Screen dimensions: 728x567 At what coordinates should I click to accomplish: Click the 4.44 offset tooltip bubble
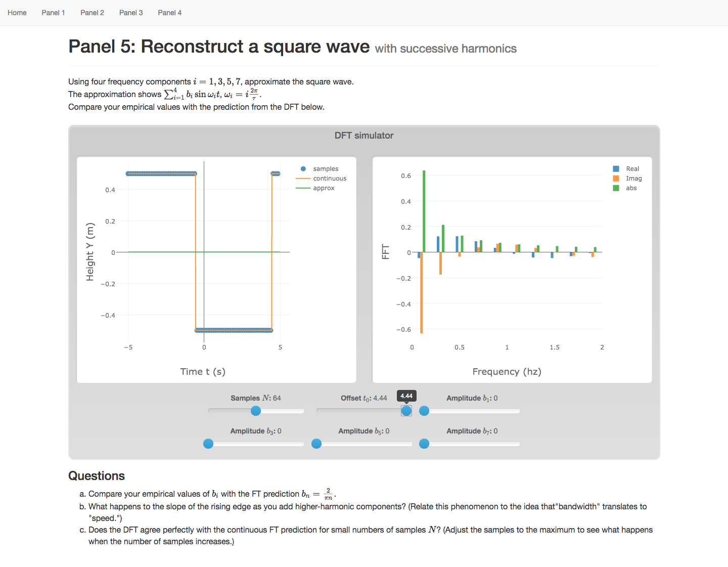pyautogui.click(x=406, y=396)
